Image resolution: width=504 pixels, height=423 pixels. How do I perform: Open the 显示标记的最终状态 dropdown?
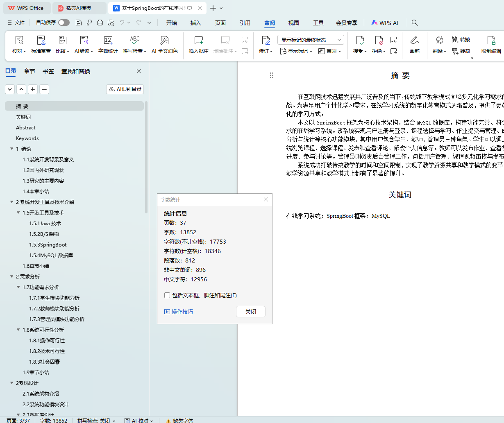(x=310, y=40)
